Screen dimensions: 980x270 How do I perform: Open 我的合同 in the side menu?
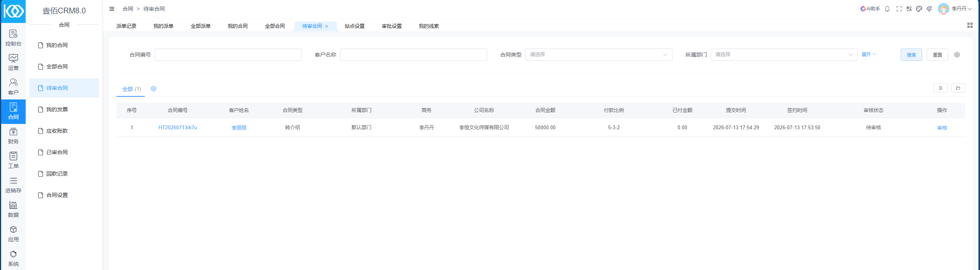(64, 45)
